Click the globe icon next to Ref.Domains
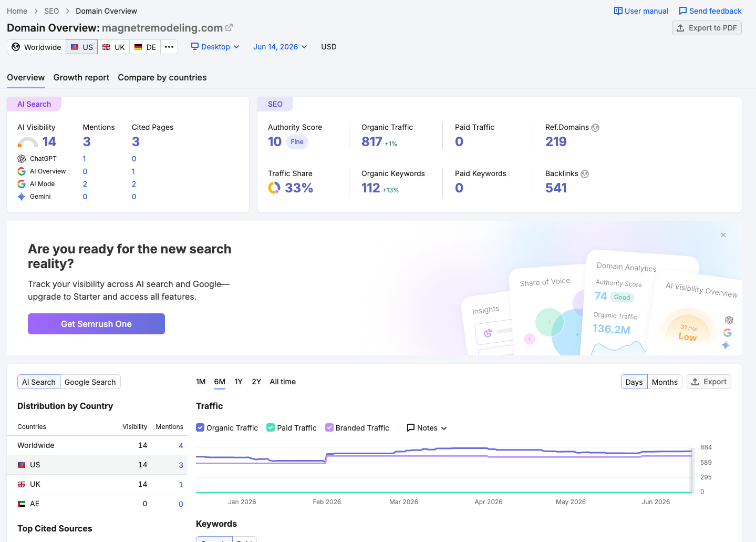The width and height of the screenshot is (756, 542). [595, 128]
